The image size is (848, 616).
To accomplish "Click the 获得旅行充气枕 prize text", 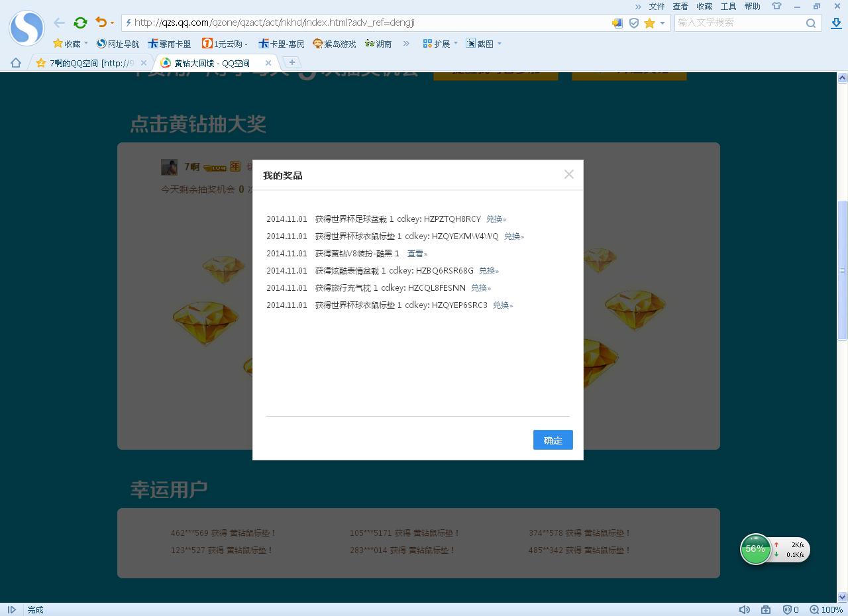I will (343, 288).
